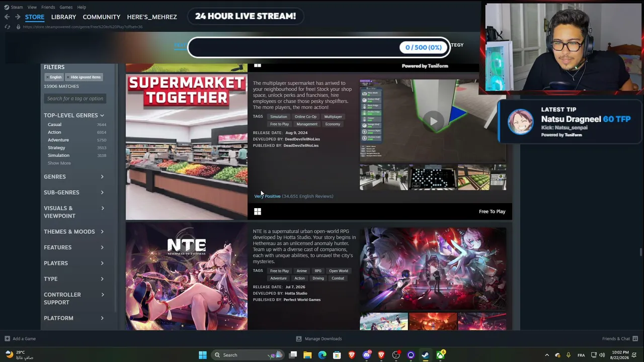This screenshot has width=644, height=362.
Task: Open the View menu
Action: (32, 8)
